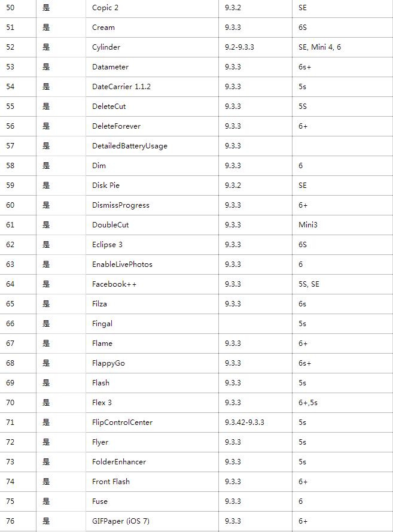The width and height of the screenshot is (393, 532).
Task: Click the Eclipse 3 name cell
Action: tap(108, 245)
